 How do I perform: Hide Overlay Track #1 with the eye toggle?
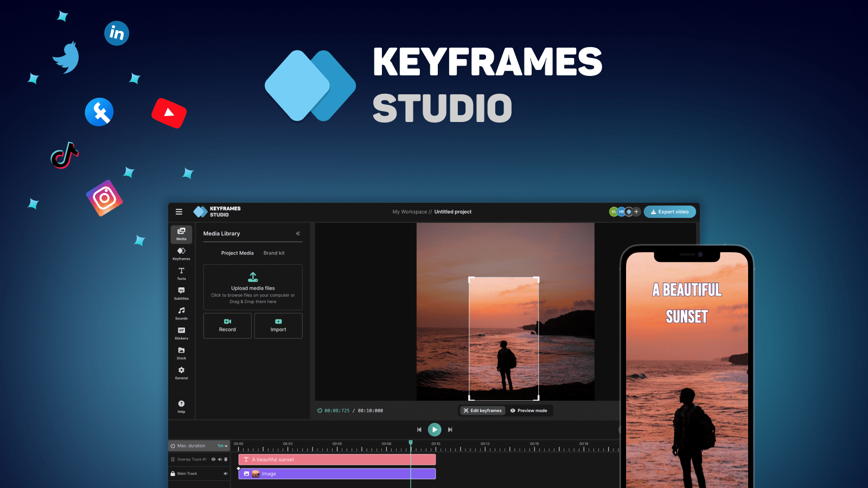click(x=214, y=459)
